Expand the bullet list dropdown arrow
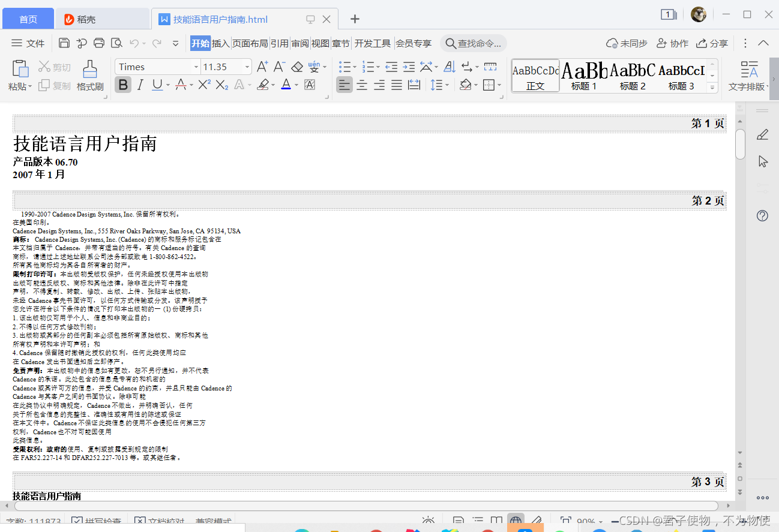Image resolution: width=779 pixels, height=532 pixels. coord(355,67)
